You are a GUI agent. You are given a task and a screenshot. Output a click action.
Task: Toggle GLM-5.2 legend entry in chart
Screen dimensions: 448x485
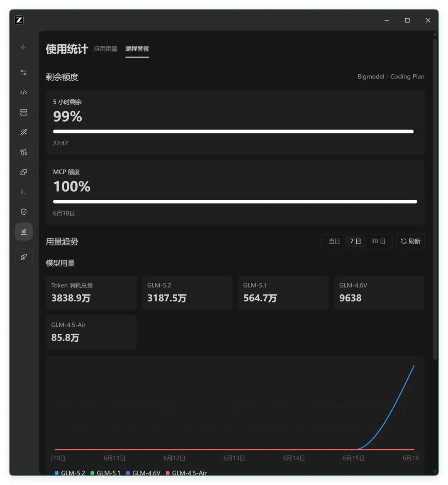pos(70,473)
